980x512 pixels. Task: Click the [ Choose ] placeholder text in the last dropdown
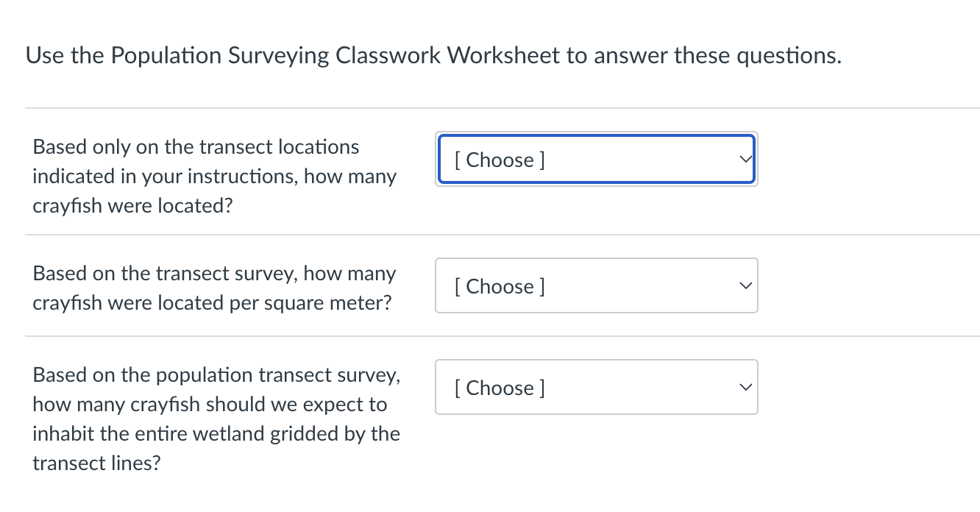[x=498, y=388]
